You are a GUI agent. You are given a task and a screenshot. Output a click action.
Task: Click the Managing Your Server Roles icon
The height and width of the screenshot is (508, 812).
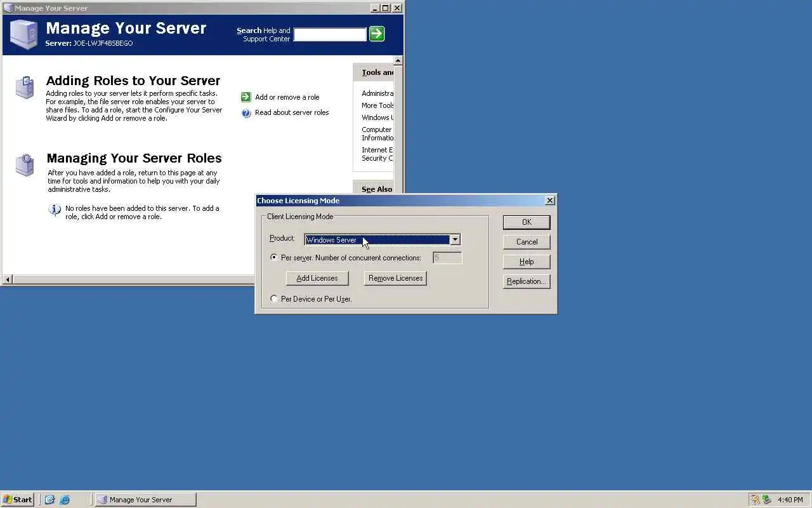coord(25,164)
